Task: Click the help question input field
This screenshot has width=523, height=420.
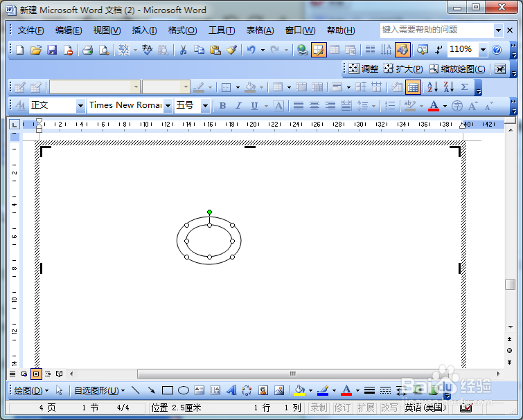Action: (x=436, y=30)
